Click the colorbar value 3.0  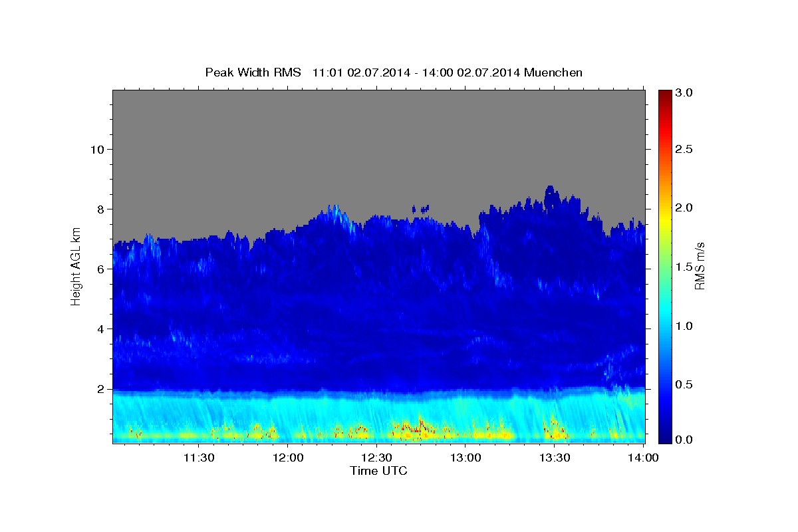(x=684, y=93)
